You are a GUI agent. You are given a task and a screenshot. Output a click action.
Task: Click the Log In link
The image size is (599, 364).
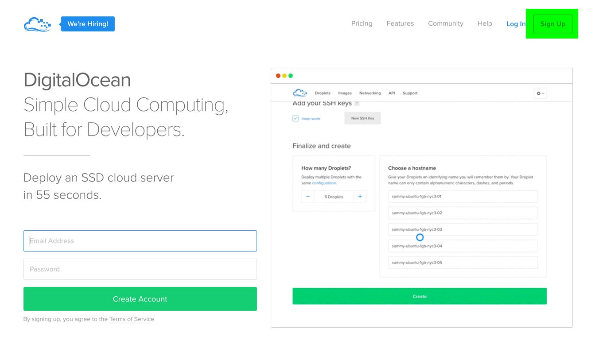(516, 24)
